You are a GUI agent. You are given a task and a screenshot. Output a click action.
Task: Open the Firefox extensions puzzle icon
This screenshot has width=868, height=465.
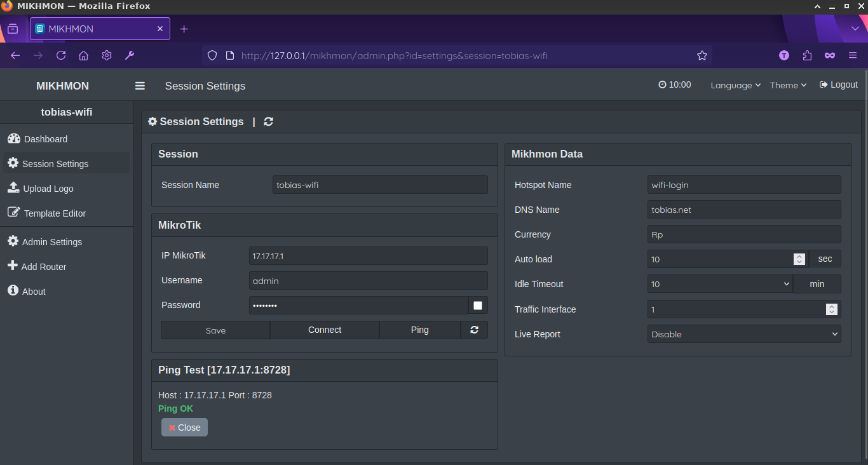pos(807,55)
